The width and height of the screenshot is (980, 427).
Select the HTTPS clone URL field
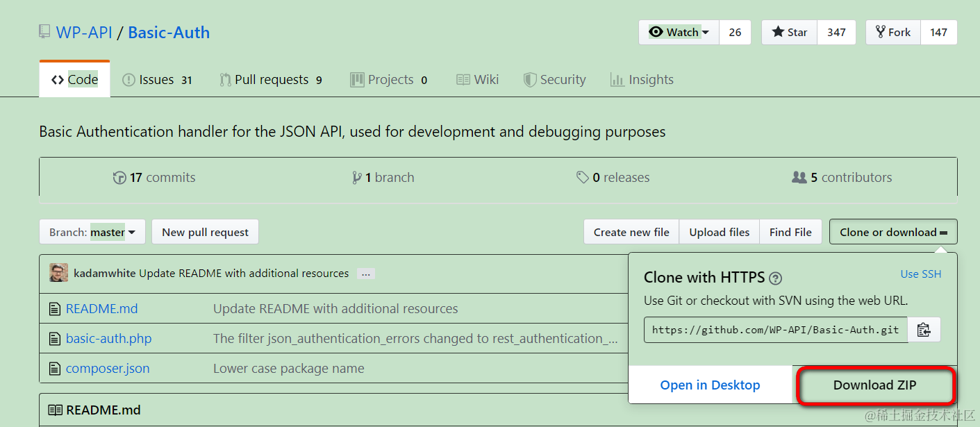776,330
